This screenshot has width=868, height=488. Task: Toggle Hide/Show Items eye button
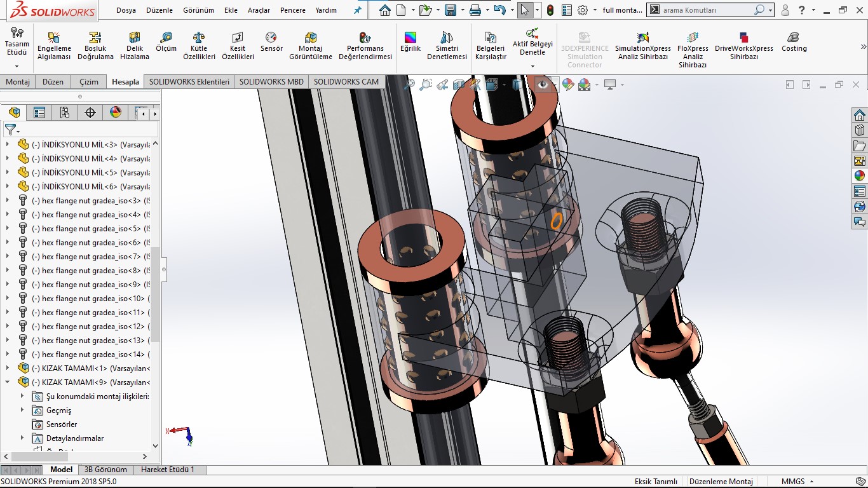click(543, 85)
